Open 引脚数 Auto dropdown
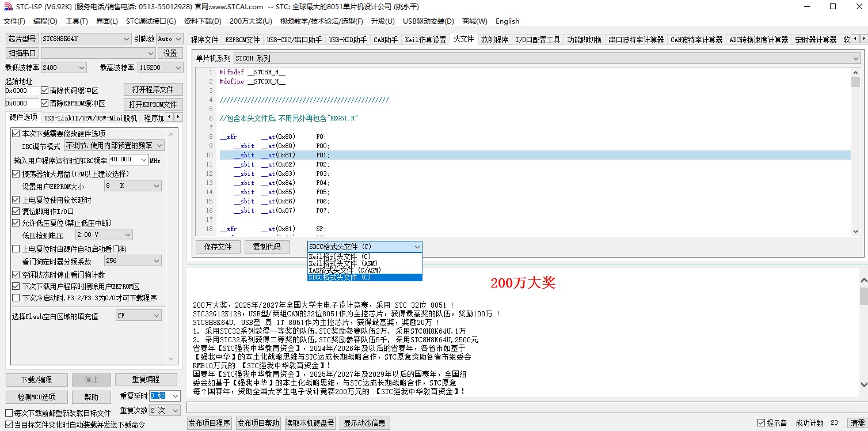 pyautogui.click(x=169, y=39)
